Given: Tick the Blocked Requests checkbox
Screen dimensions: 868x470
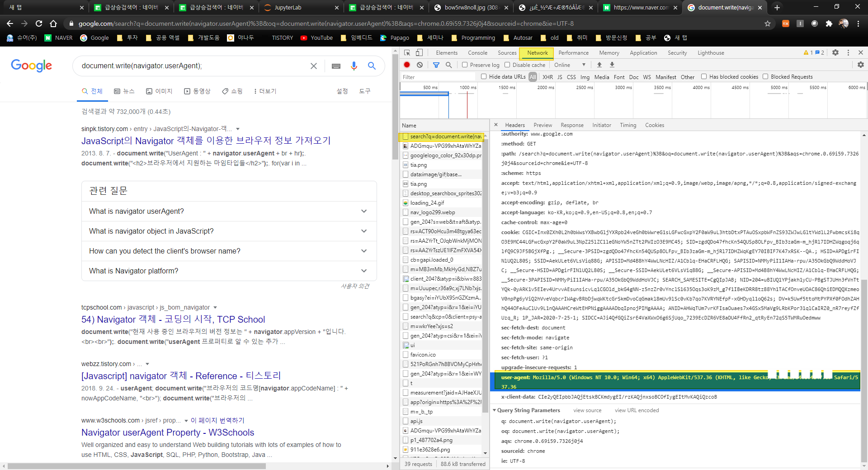Looking at the screenshot, I should pos(765,76).
